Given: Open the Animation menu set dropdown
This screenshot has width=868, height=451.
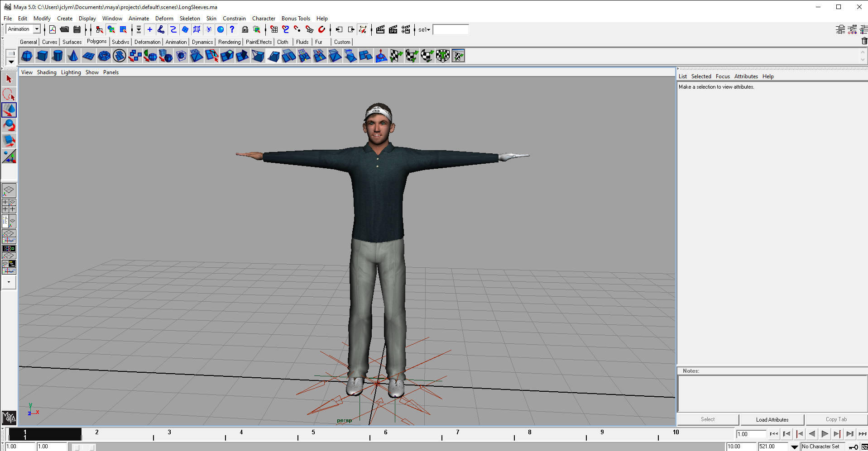Looking at the screenshot, I should (x=37, y=29).
